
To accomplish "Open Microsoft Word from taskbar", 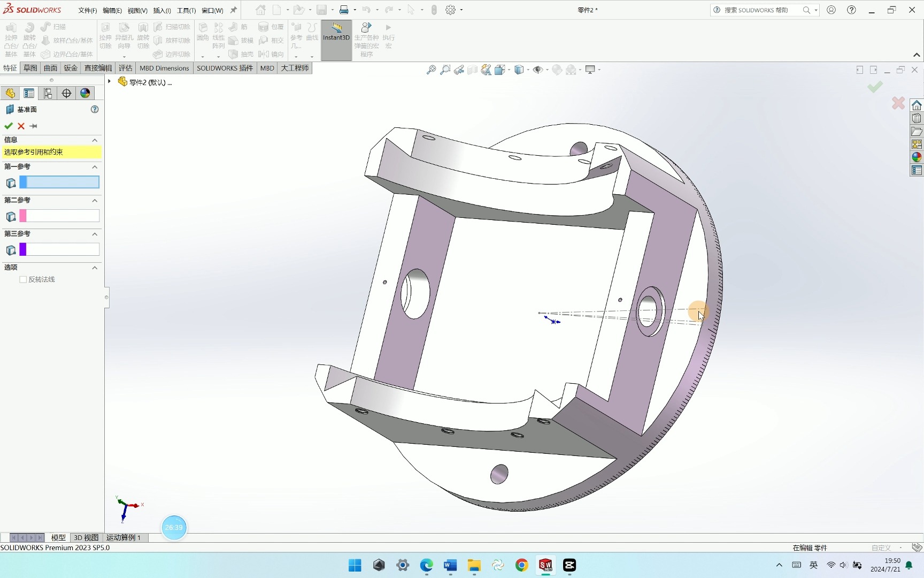I will (450, 565).
